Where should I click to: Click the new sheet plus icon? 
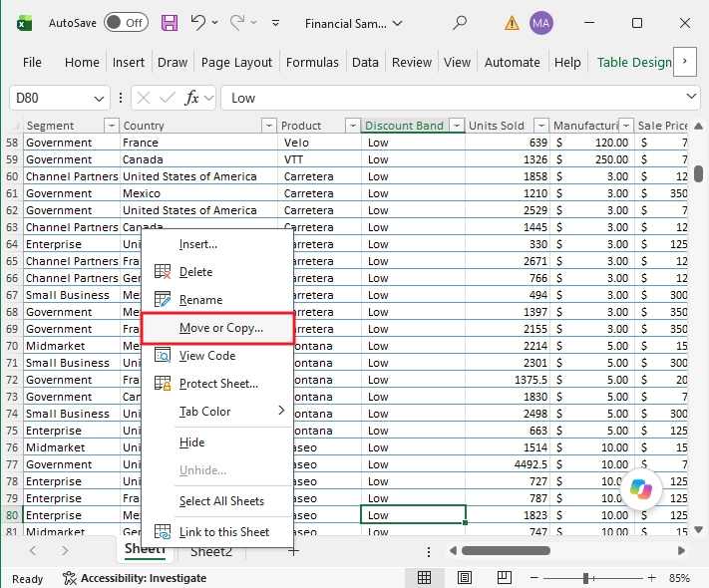coord(294,551)
